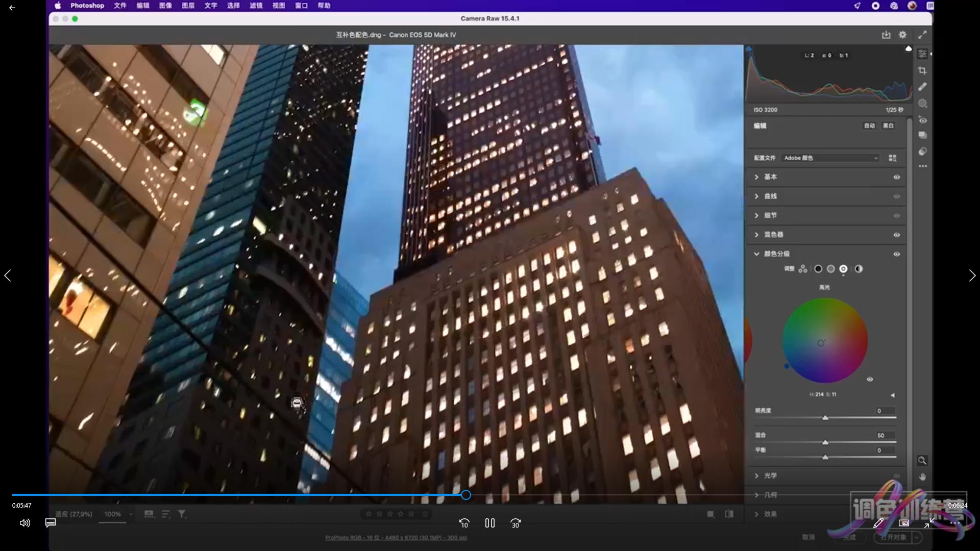Screen dimensions: 980x551
Task: Click the 黑白 button
Action: (888, 126)
